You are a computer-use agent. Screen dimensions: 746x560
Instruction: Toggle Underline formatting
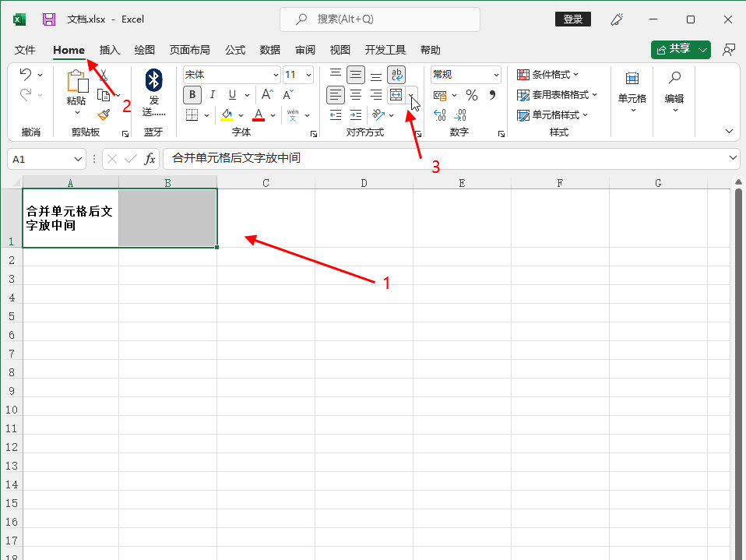click(232, 95)
